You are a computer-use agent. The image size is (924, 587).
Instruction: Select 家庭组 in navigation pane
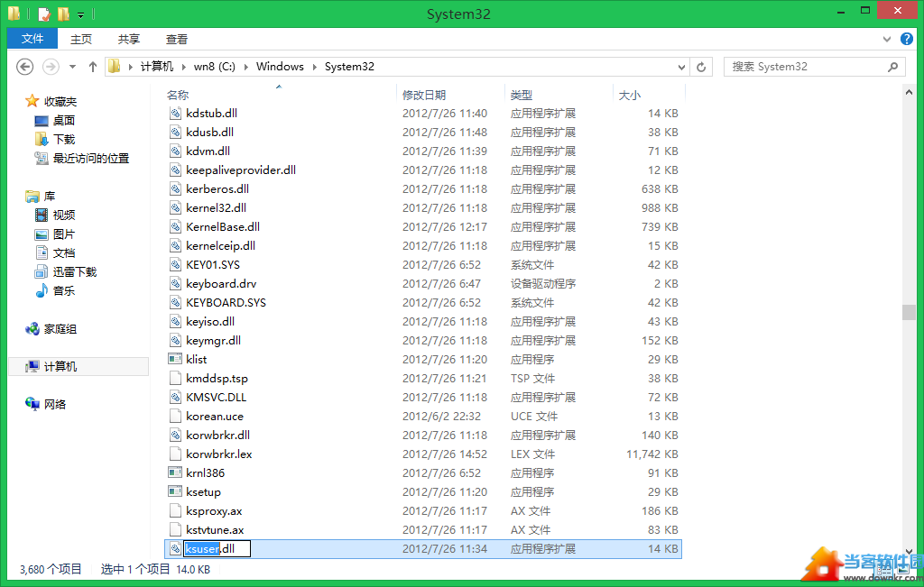60,328
